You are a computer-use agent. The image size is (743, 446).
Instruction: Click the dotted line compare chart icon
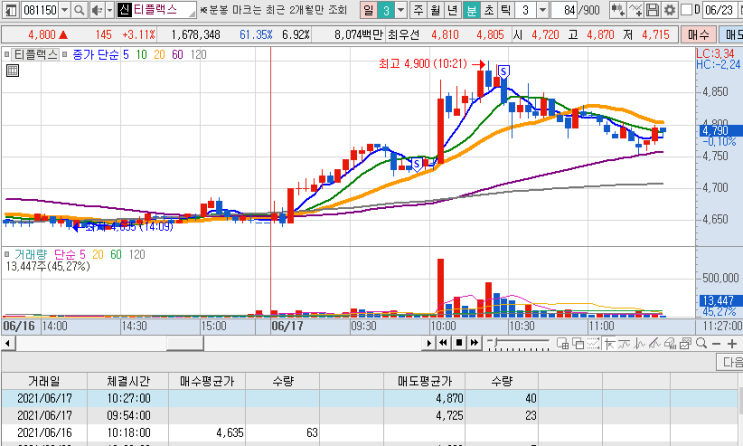[x=593, y=343]
